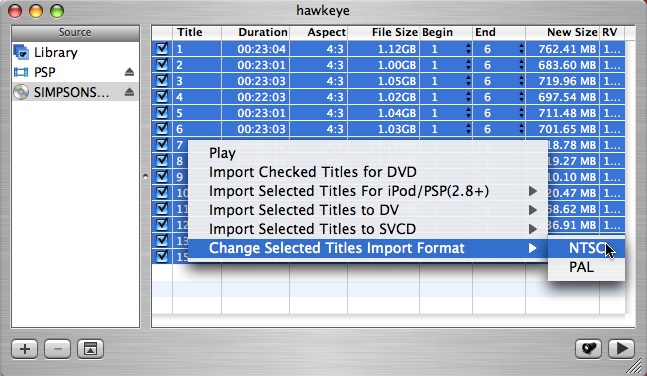
Task: Uncheck the checkbox for title 9
Action: [x=162, y=177]
